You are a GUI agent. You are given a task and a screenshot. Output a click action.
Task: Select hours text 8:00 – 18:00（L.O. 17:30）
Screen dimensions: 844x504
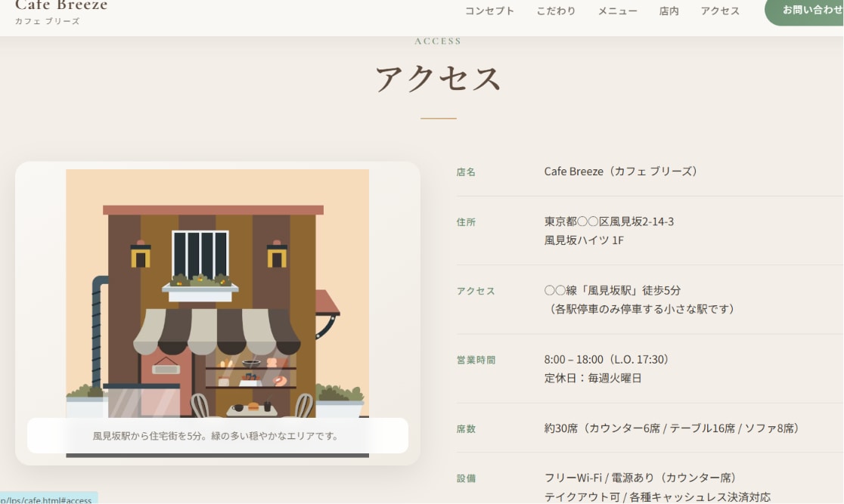(608, 360)
